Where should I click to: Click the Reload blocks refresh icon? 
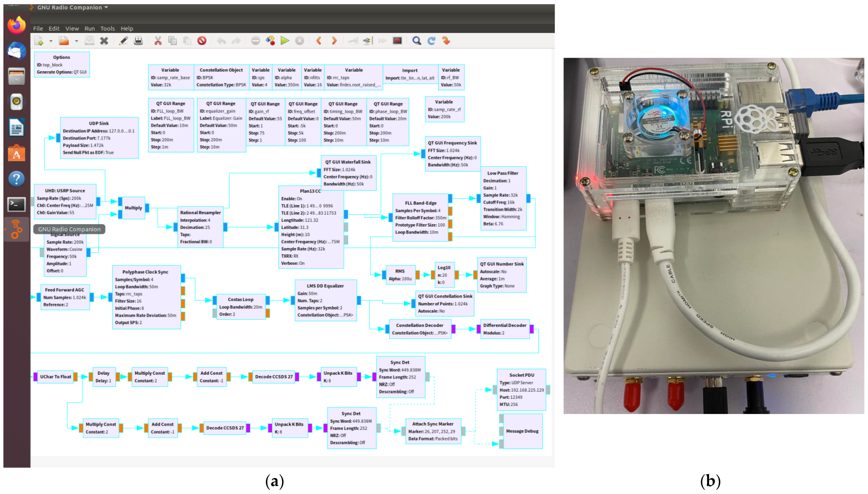(431, 41)
